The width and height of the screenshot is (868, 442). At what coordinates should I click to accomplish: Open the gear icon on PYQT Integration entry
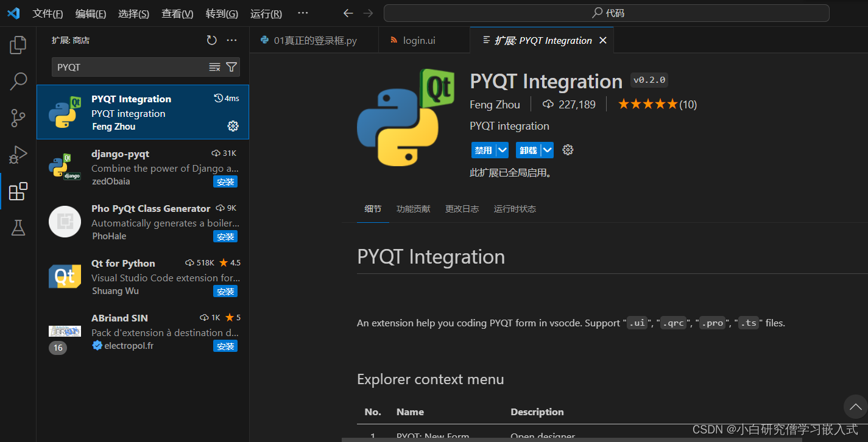[x=233, y=126]
